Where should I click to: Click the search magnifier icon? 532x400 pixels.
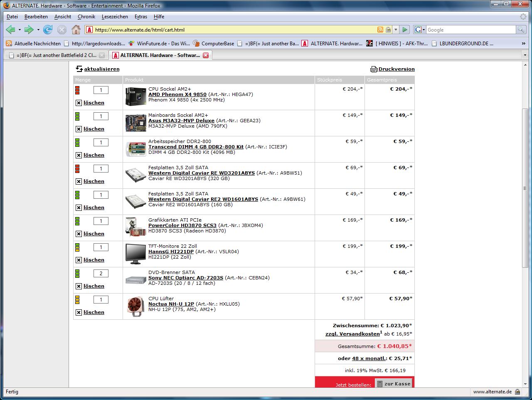pos(521,30)
